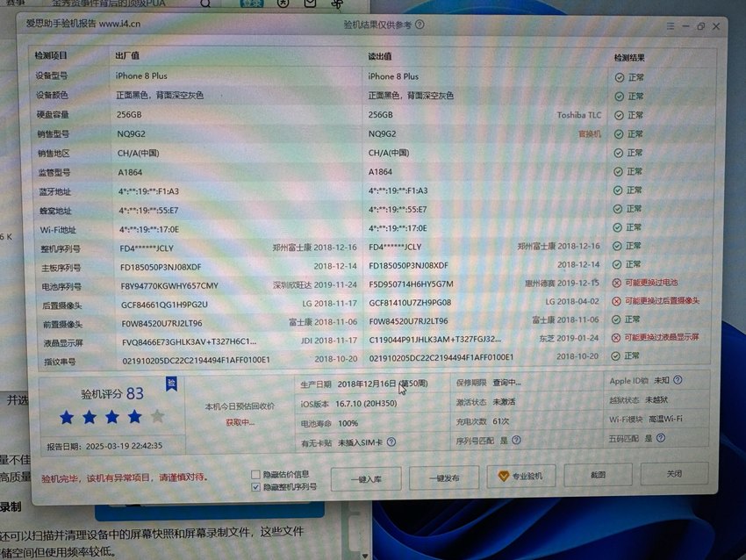Click the red 可能更换过液晶显示屏 warning
Viewport: 746px width, 560px height.
pos(662,337)
